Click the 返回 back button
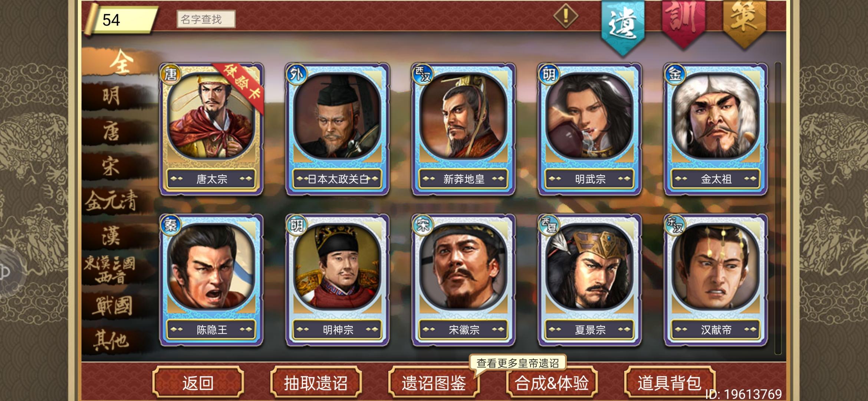 click(x=198, y=382)
